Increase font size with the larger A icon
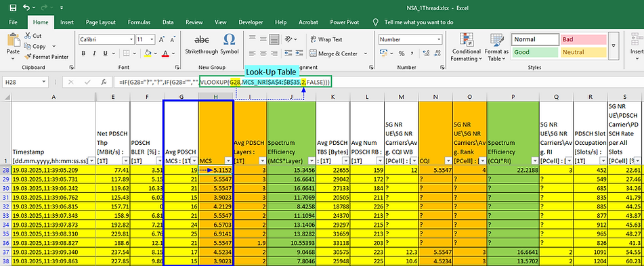 (161, 40)
